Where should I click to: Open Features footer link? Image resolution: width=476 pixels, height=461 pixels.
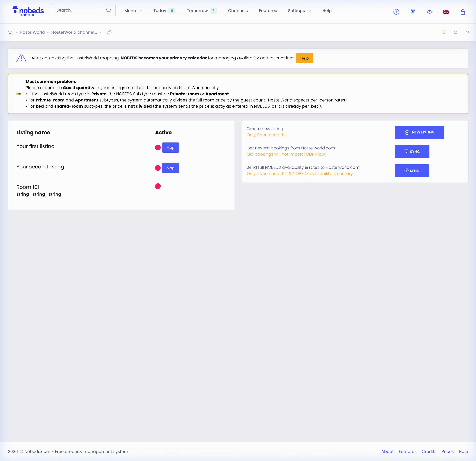(408, 452)
